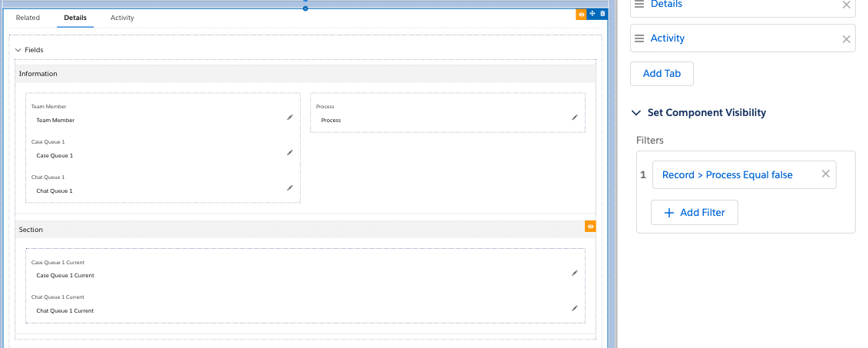Viewport: 868px width, 348px height.
Task: Switch to the Details tab
Action: 75,18
